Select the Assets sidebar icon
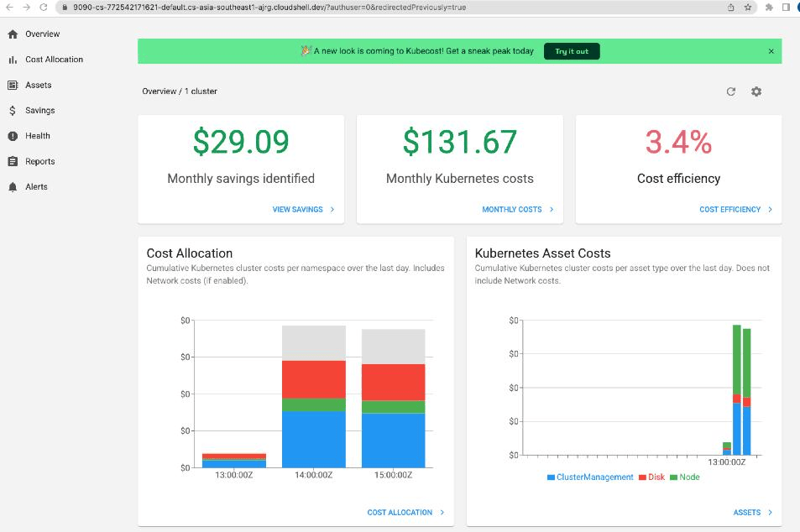 click(13, 86)
